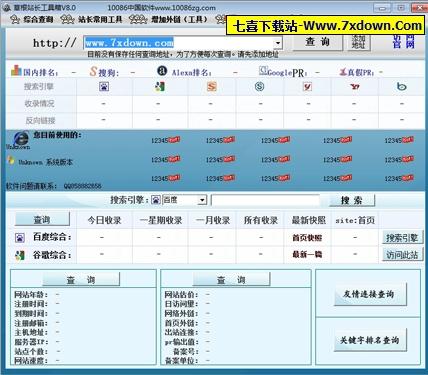Click the green Soso icon in search engine row

coord(259,87)
